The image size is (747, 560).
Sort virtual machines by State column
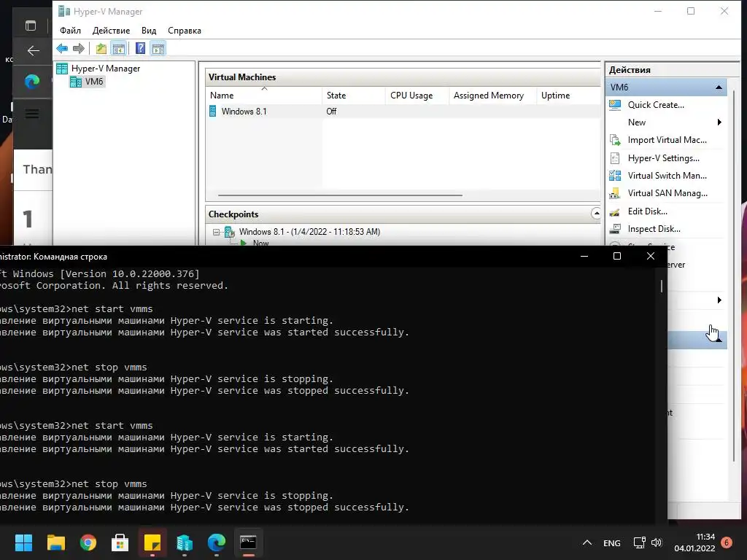point(354,96)
